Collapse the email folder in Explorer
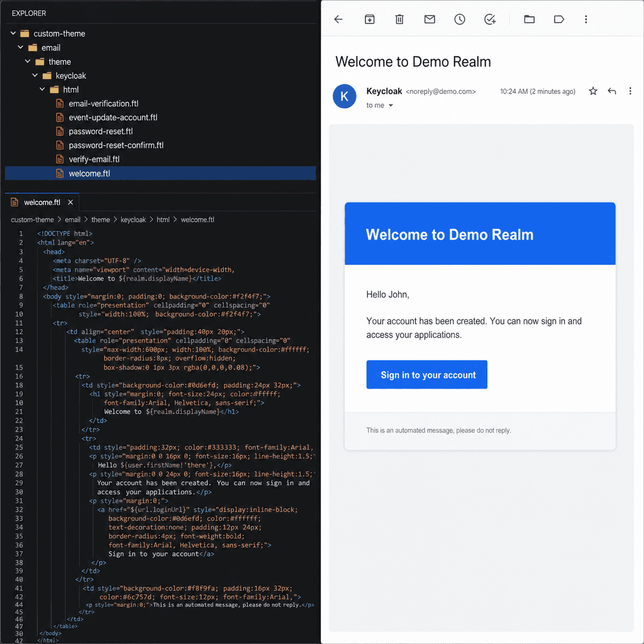The height and width of the screenshot is (644, 644). 21,47
